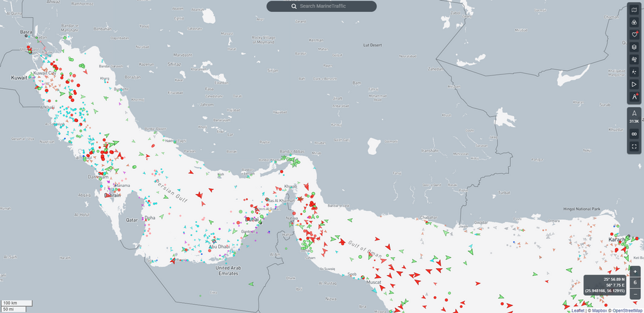Click the Ras Al Khaimah label
Viewport: 644px width, 313px height.
pyautogui.click(x=280, y=200)
